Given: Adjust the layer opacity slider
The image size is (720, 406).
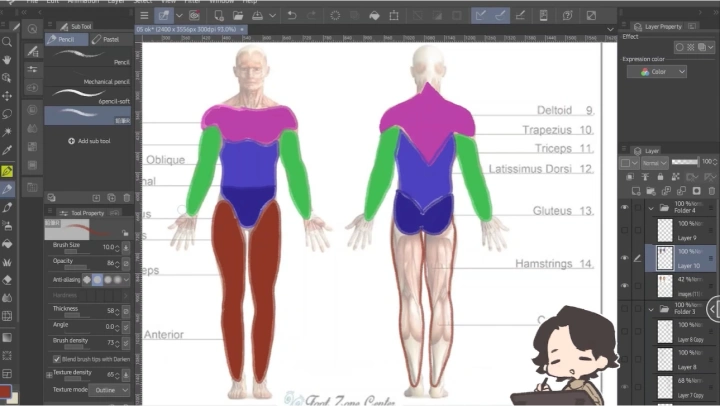Looking at the screenshot, I should pos(685,162).
